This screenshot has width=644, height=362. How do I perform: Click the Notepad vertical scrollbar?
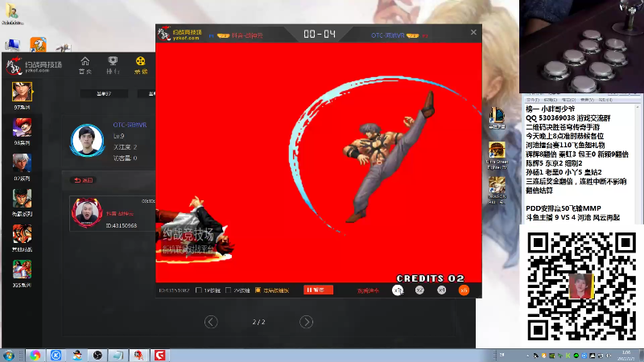(638, 163)
